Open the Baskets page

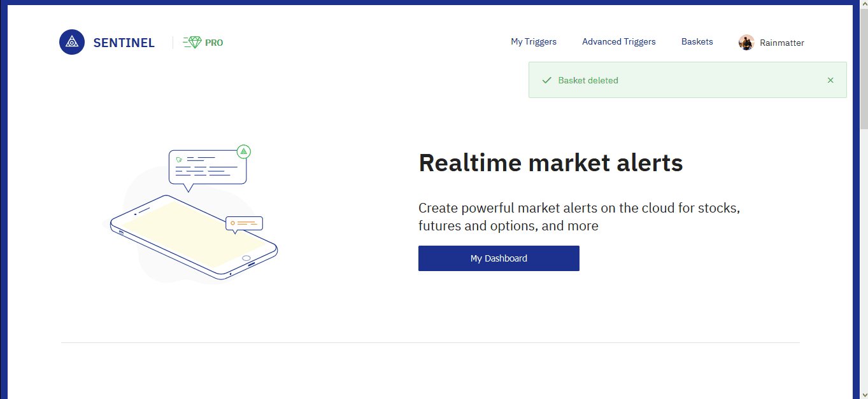click(x=697, y=42)
